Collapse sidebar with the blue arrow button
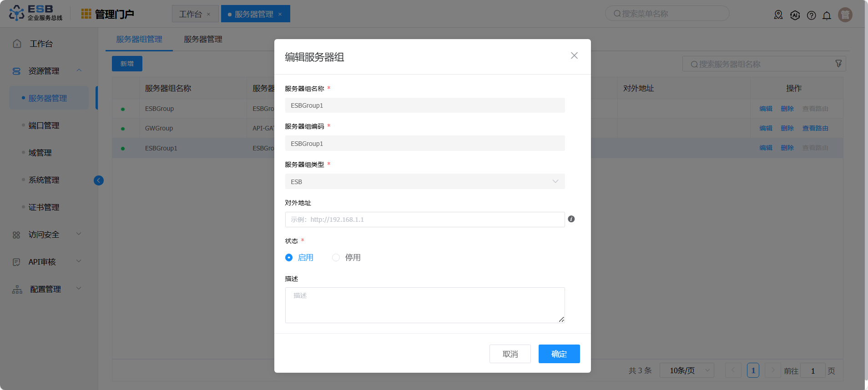The height and width of the screenshot is (390, 868). (99, 180)
